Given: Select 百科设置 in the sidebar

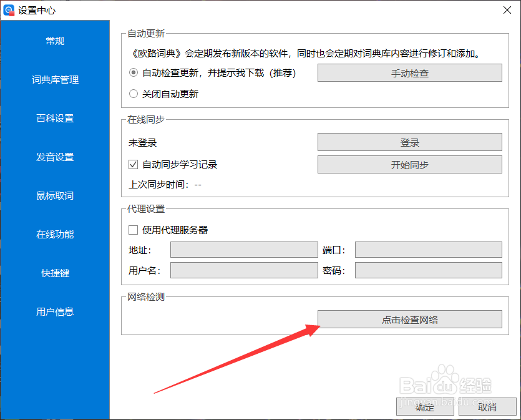Looking at the screenshot, I should 55,119.
